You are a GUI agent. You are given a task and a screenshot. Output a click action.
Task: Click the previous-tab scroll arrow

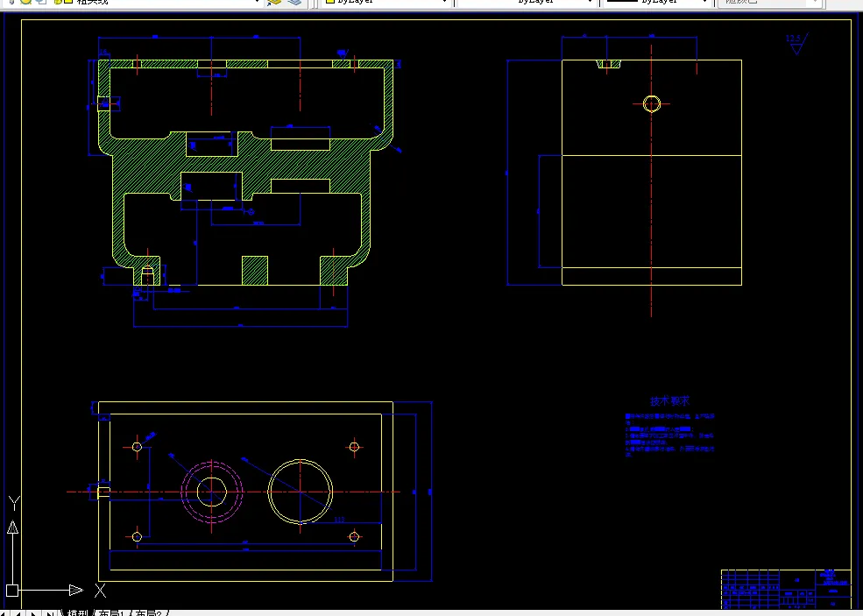(18, 613)
